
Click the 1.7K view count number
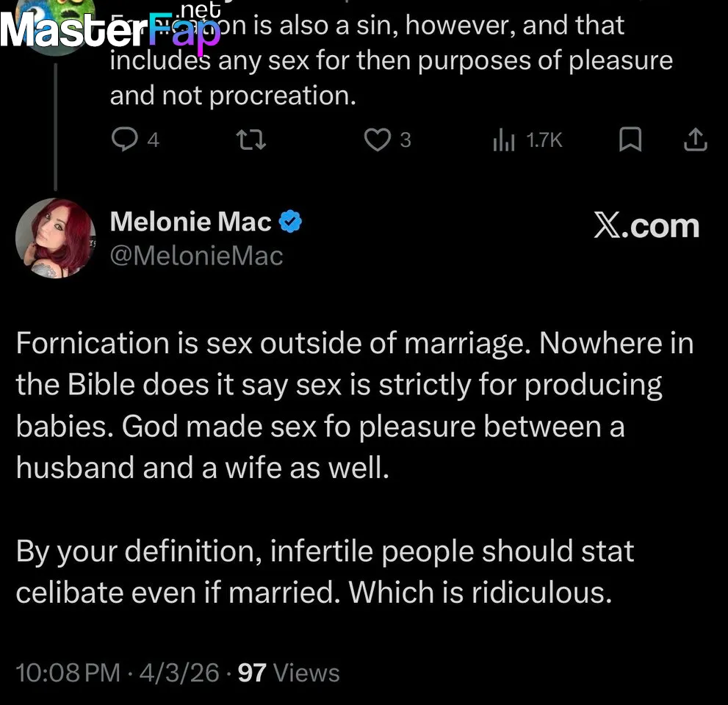tap(544, 140)
